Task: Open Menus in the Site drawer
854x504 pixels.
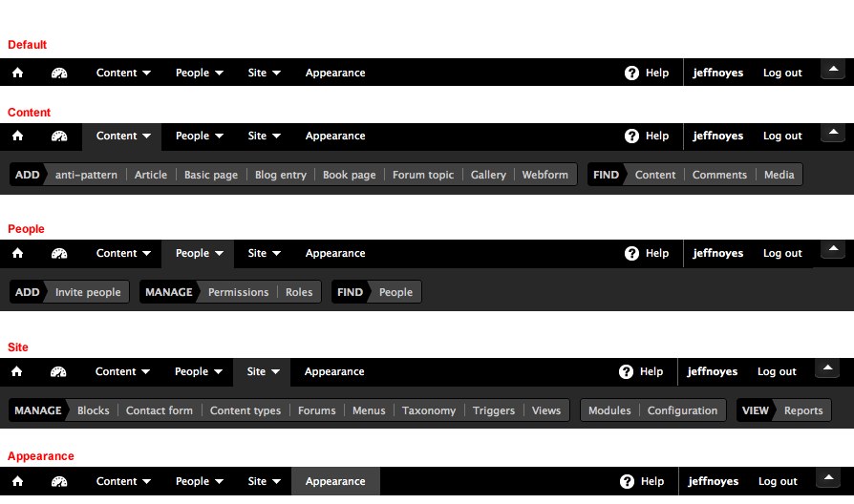Action: tap(369, 410)
